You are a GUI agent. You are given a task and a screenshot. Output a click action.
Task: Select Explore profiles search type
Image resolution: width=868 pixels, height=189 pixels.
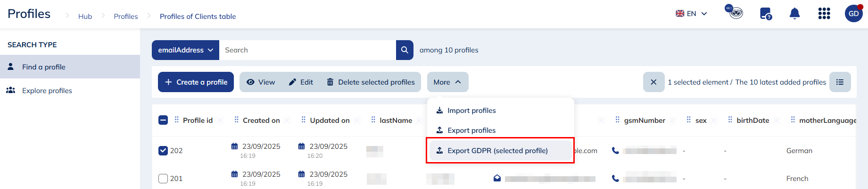[70, 91]
